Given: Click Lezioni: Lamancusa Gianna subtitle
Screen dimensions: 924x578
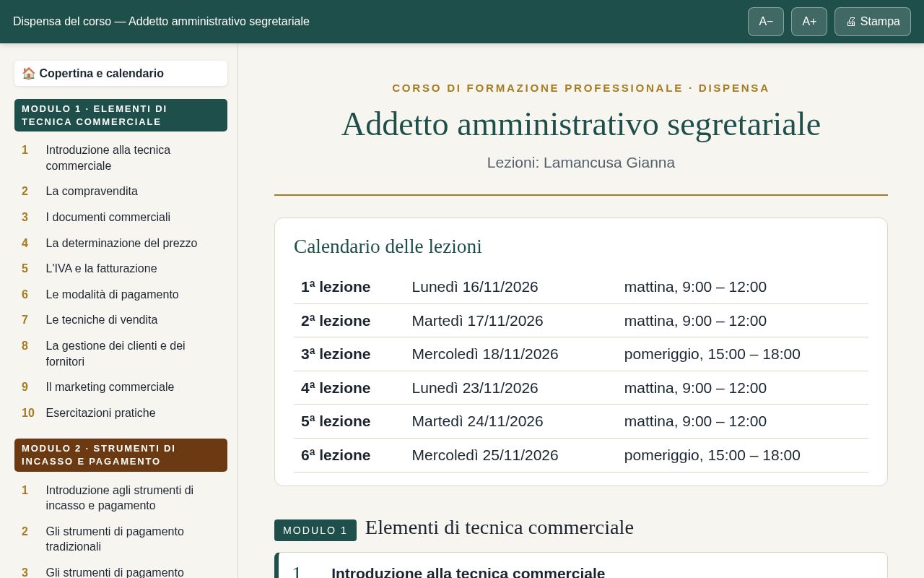Looking at the screenshot, I should (581, 163).
